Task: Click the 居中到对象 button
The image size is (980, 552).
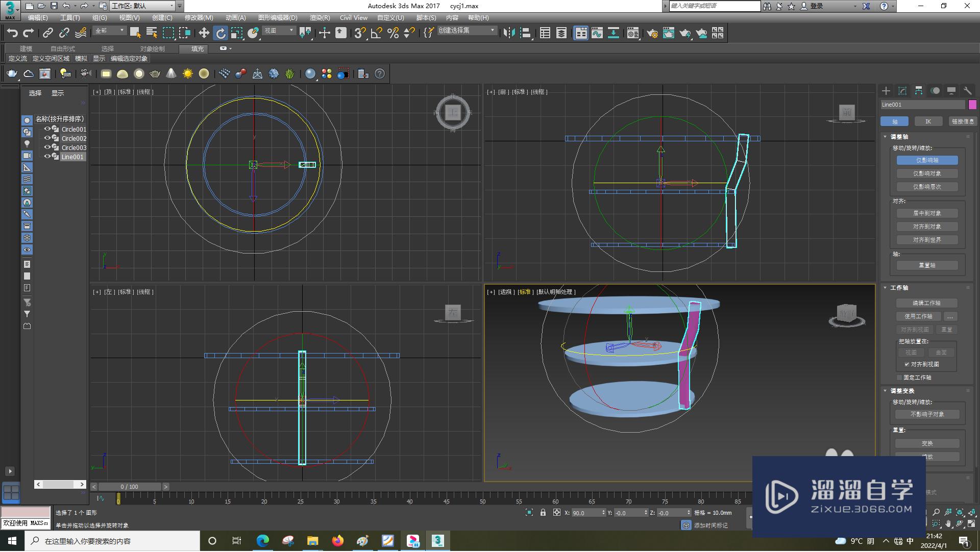Action: pos(927,213)
